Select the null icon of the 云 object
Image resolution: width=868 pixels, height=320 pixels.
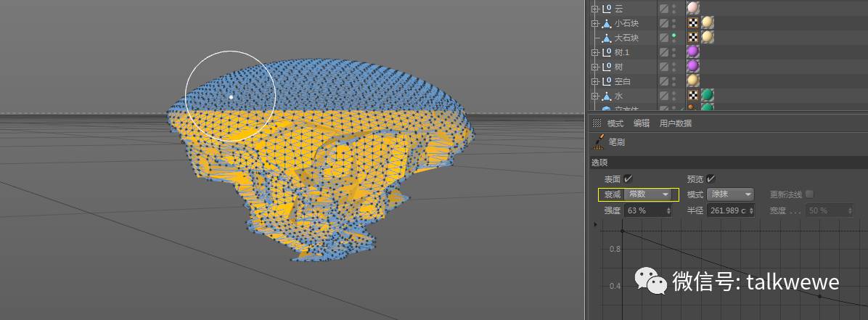(606, 9)
